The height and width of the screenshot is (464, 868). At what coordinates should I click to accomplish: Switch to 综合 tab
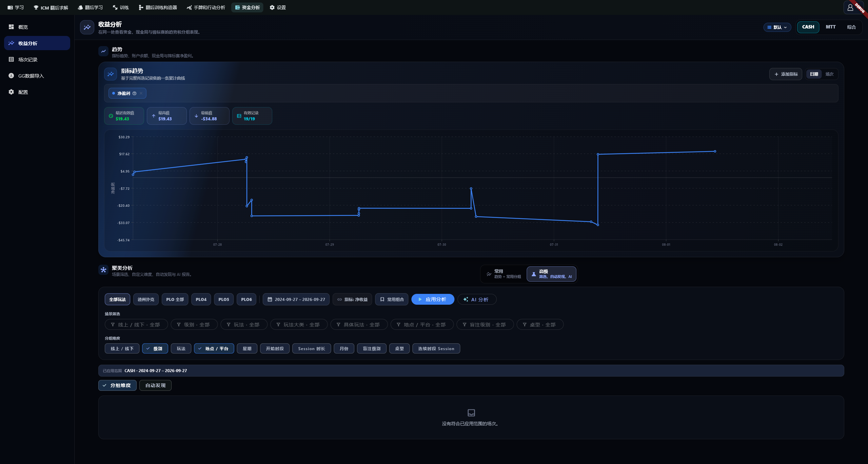coord(851,27)
